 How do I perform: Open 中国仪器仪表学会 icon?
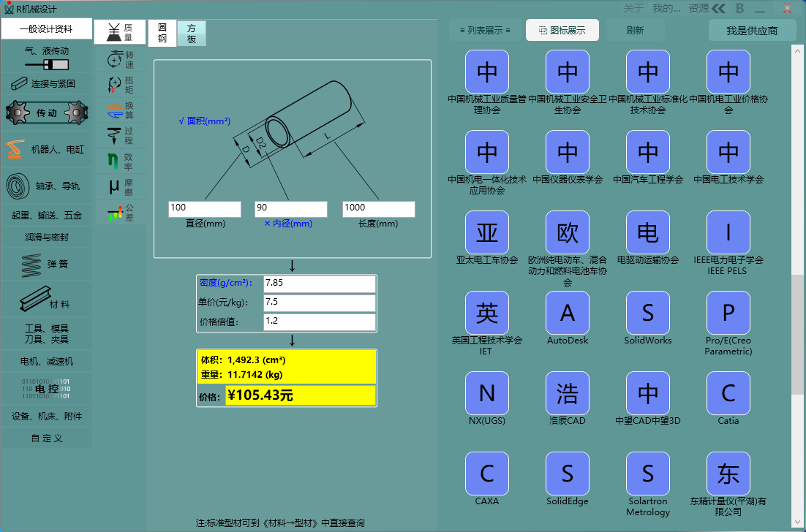[568, 152]
